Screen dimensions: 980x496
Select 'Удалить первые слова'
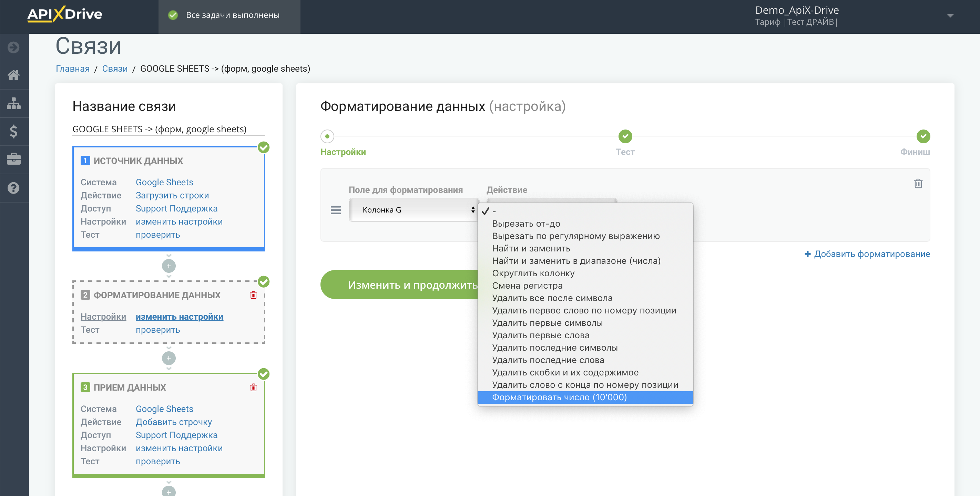585,335
